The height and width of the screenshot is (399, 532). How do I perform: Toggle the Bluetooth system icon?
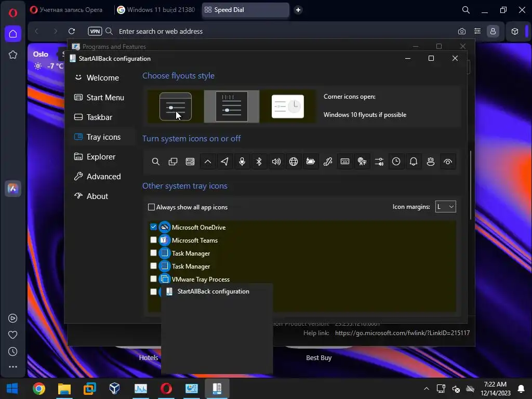coord(259,162)
